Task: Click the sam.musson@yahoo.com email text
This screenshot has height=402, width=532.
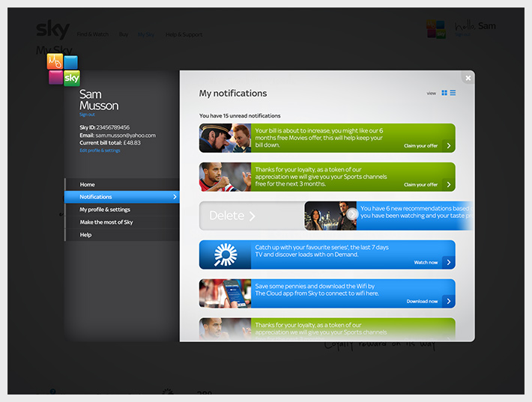Action: 126,135
